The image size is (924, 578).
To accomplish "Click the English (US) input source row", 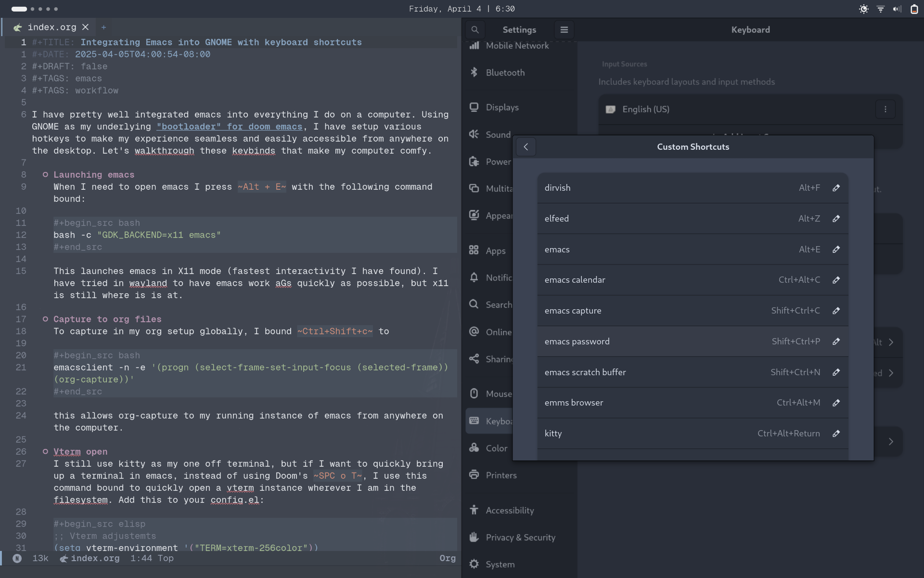I will click(750, 109).
